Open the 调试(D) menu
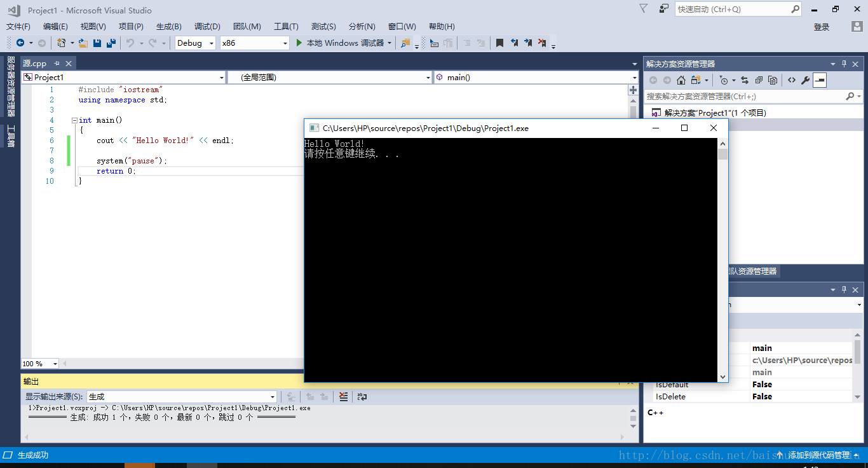The width and height of the screenshot is (868, 468). tap(207, 27)
